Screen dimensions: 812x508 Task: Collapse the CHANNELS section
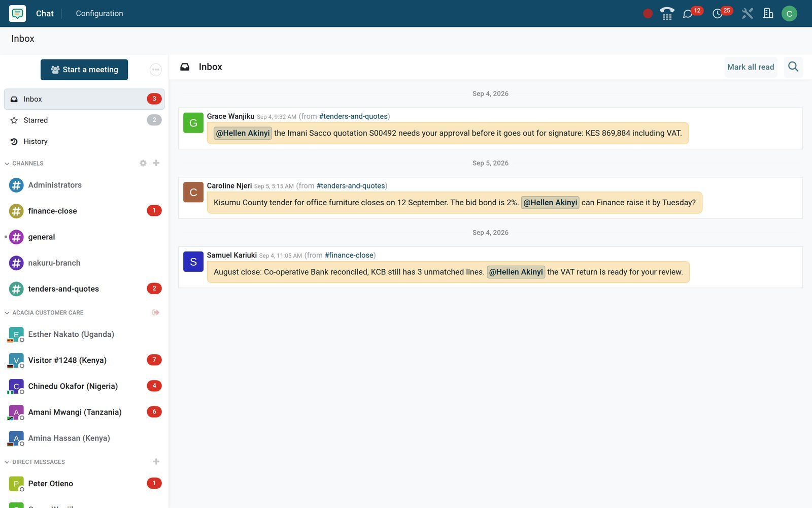pos(24,164)
